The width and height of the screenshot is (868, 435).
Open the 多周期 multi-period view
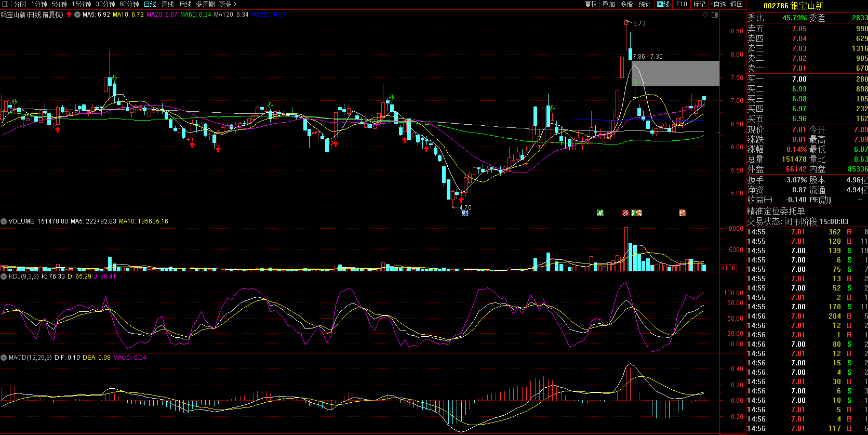(x=205, y=4)
